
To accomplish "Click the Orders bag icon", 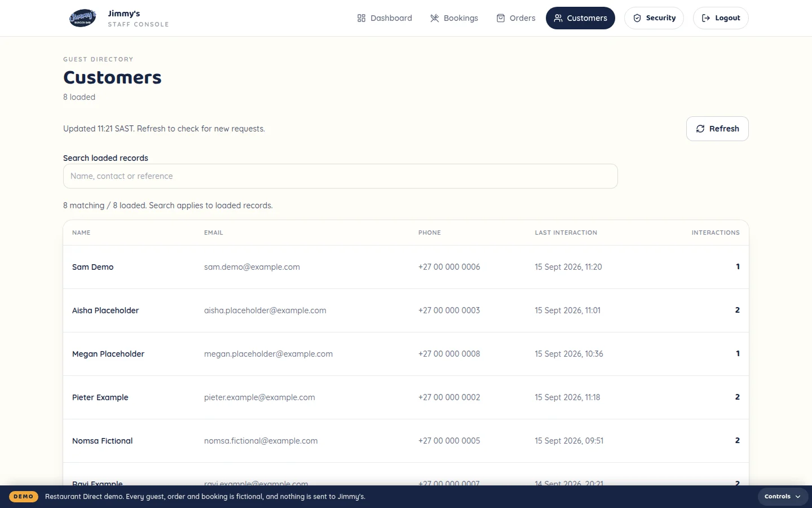I will [501, 18].
